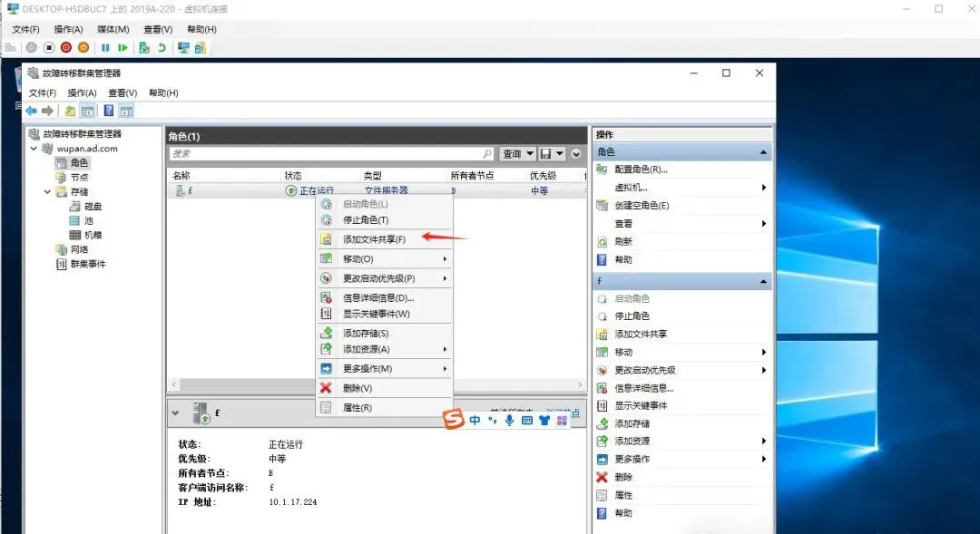Pause the virtual machine using the toolbar icon
Image resolution: width=980 pixels, height=534 pixels.
105,47
